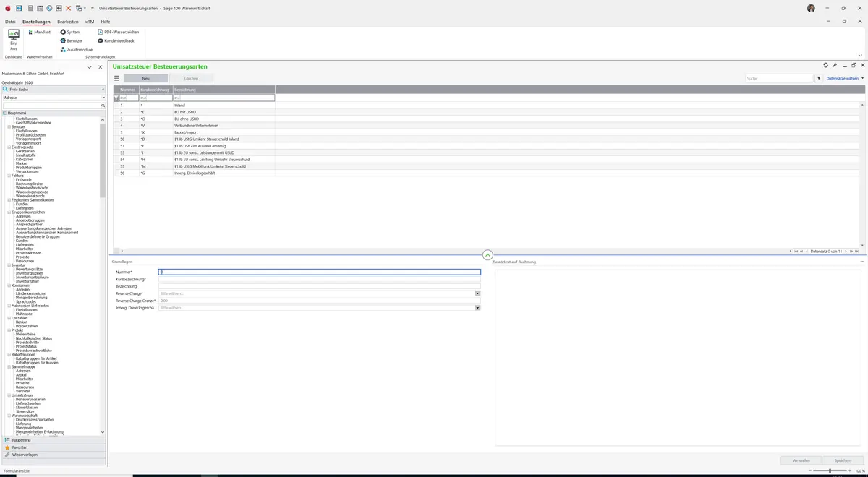This screenshot has height=477, width=868.
Task: Open the Datensätze wählen dropdown
Action: pyautogui.click(x=845, y=78)
